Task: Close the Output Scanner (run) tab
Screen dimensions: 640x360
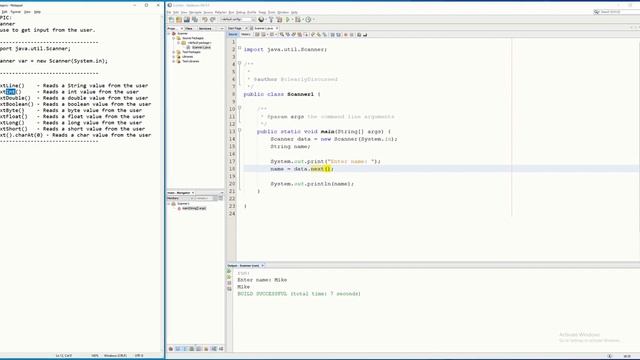Action: coord(263,266)
